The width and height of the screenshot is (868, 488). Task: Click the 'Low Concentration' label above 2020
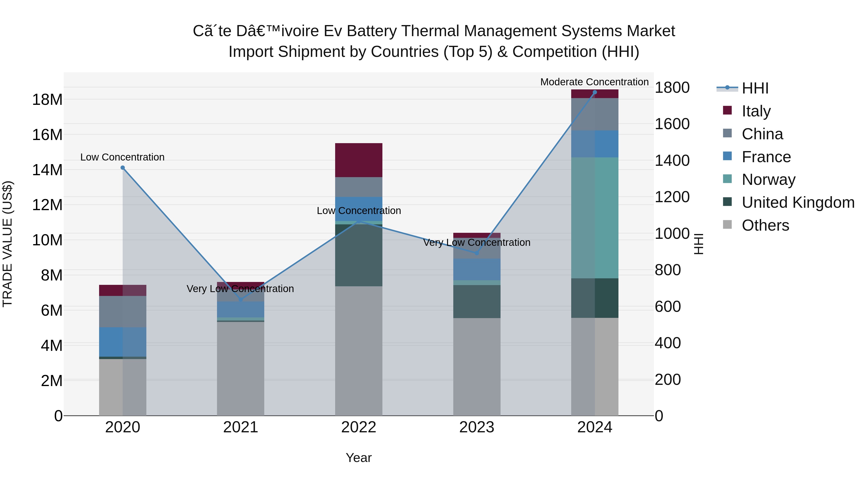click(x=122, y=157)
